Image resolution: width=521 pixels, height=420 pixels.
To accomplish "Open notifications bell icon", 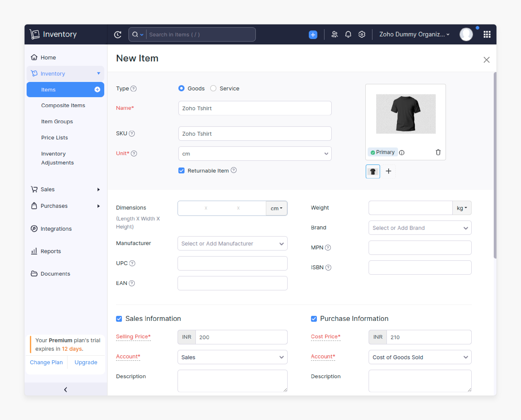I will coord(348,34).
